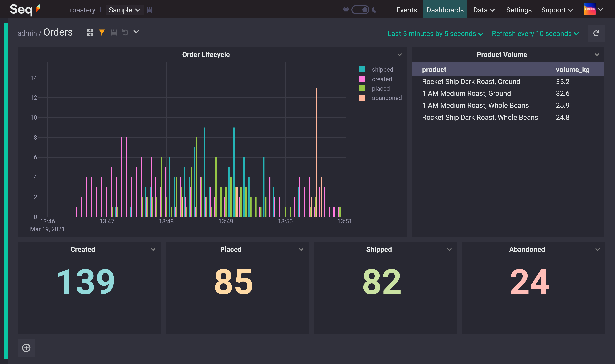Expand the Created chart menu

(153, 250)
